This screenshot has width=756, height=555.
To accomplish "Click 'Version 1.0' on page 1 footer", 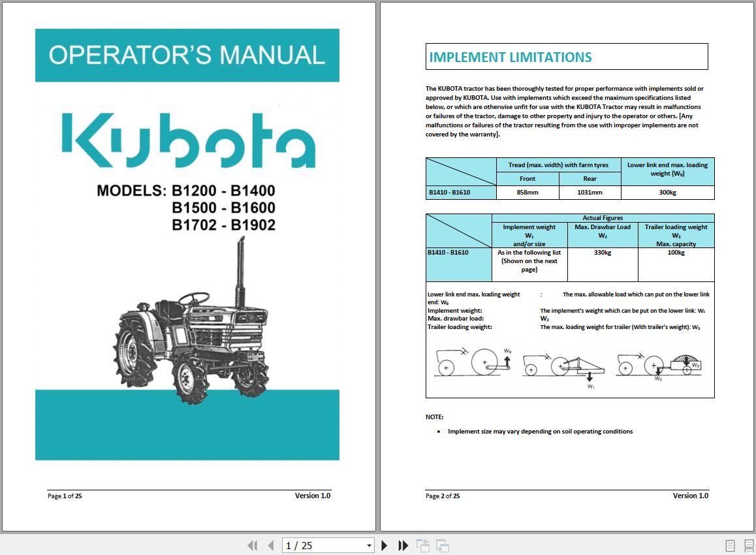I will click(313, 496).
